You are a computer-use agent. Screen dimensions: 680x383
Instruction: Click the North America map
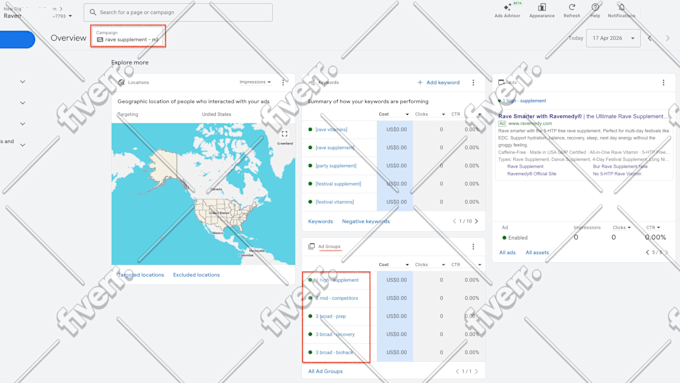203,194
